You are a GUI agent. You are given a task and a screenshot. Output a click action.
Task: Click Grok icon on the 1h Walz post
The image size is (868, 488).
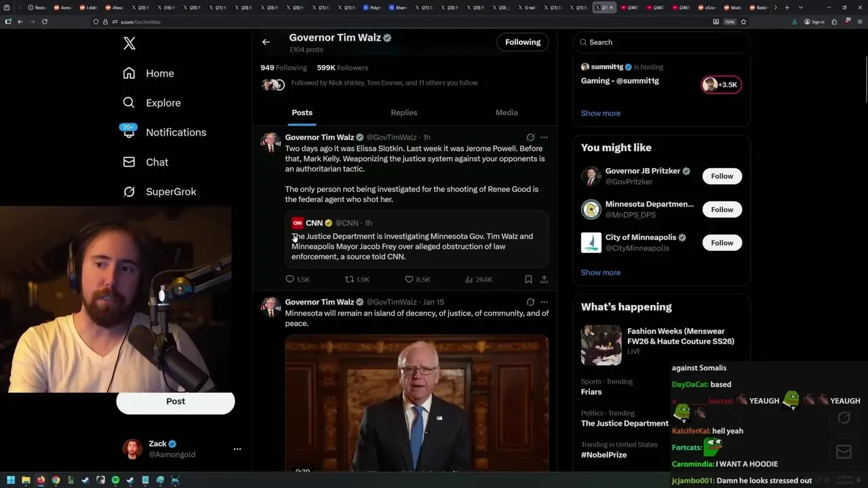tap(530, 138)
